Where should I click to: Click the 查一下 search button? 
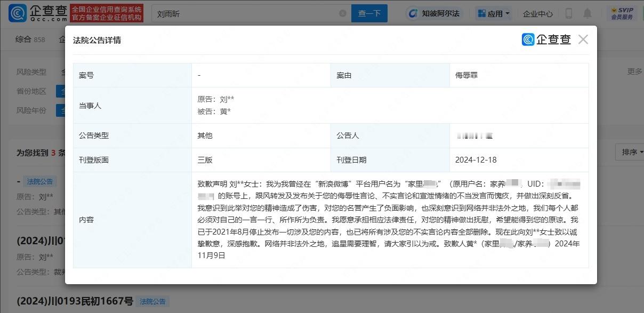(369, 13)
